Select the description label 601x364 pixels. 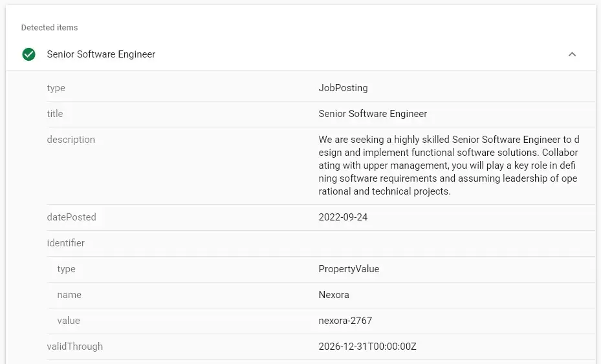pyautogui.click(x=71, y=140)
